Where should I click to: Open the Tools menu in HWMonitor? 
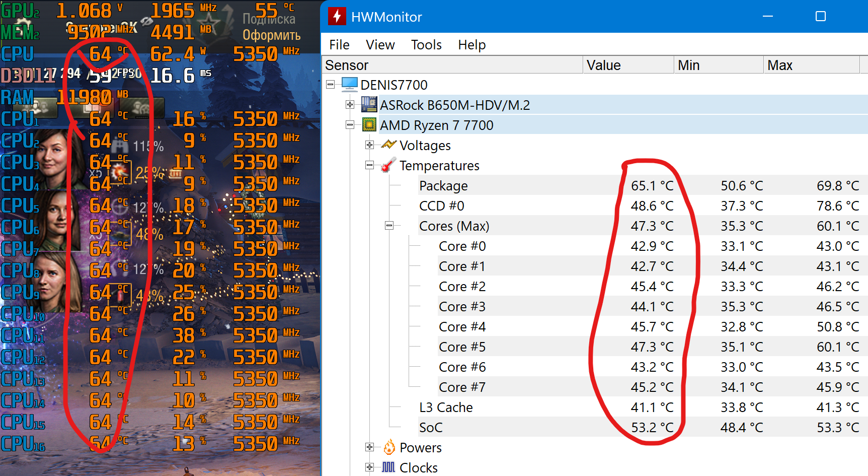tap(426, 45)
